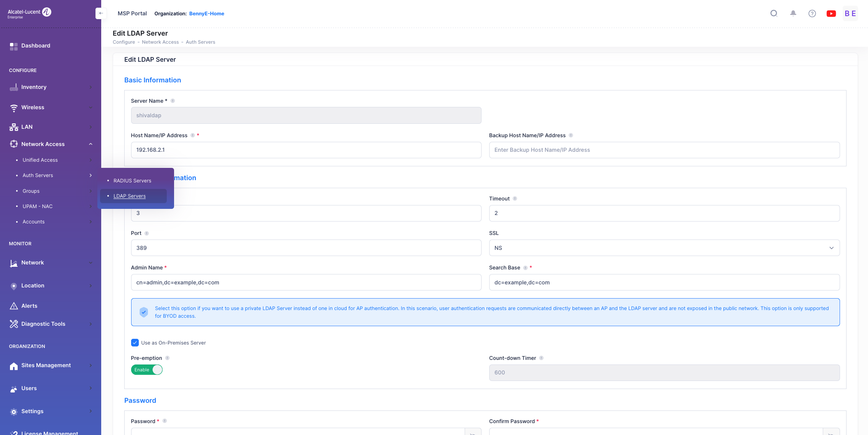Open the SSL dropdown

pos(664,248)
